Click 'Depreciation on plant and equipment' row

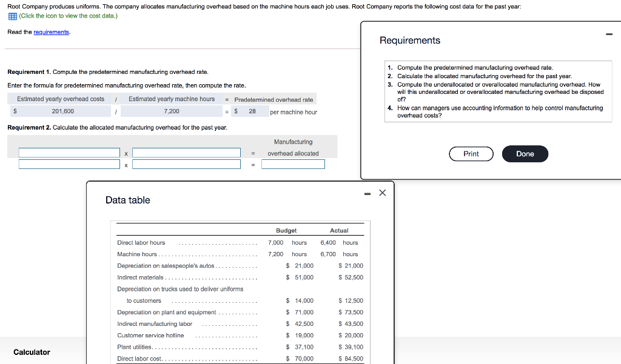click(x=167, y=312)
